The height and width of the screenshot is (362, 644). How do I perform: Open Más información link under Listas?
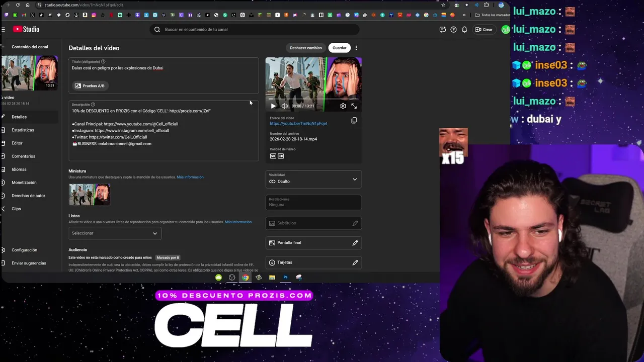[238, 222]
